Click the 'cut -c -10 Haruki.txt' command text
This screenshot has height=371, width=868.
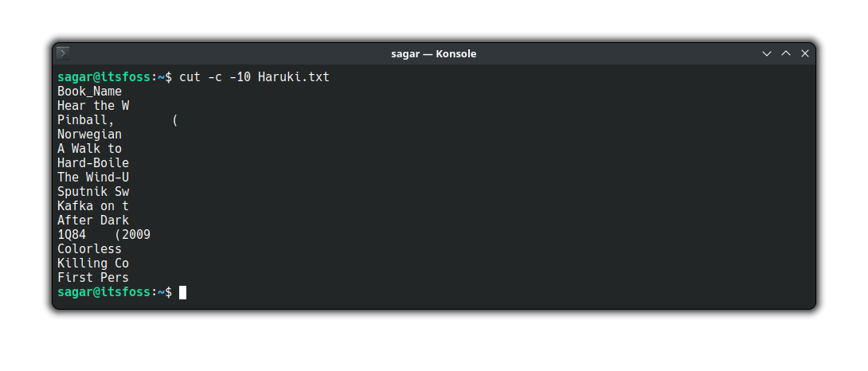pos(254,77)
